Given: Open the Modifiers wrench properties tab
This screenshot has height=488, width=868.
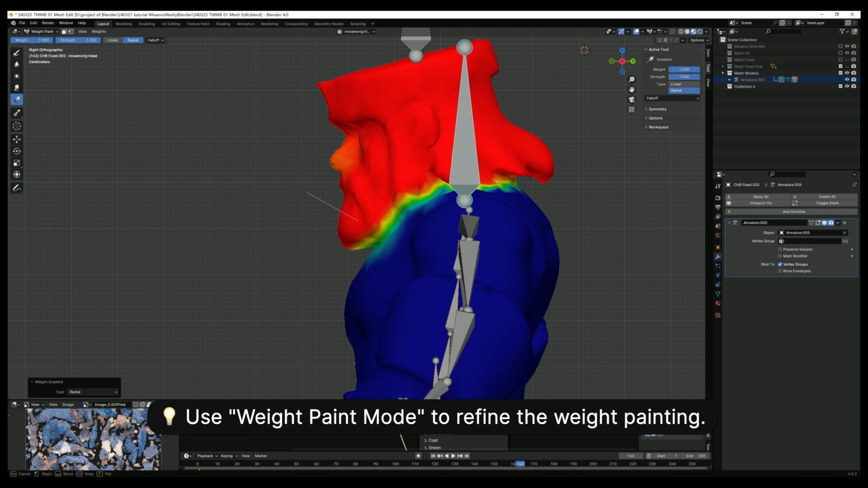Looking at the screenshot, I should coord(717,257).
